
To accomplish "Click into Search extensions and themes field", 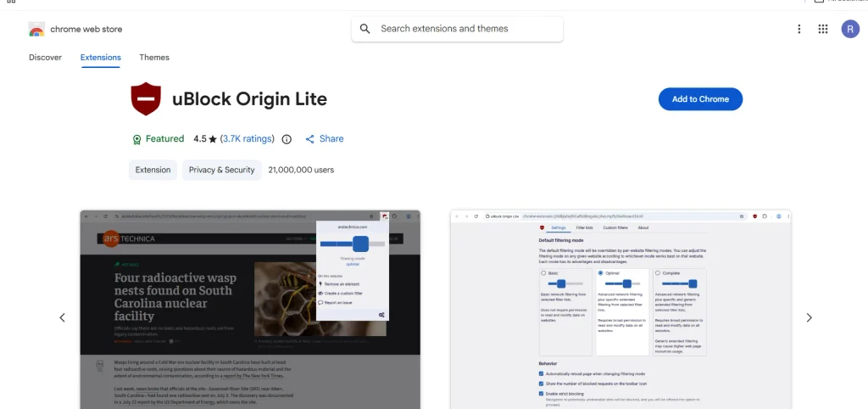I will [457, 29].
